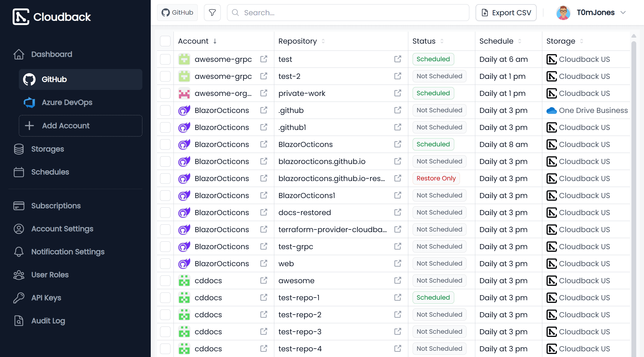644x357 pixels.
Task: Open Azure DevOps in the sidebar
Action: (x=67, y=102)
